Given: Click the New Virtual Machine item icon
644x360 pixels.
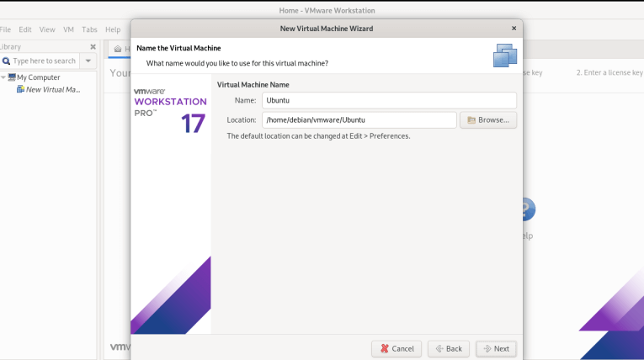Looking at the screenshot, I should (20, 89).
